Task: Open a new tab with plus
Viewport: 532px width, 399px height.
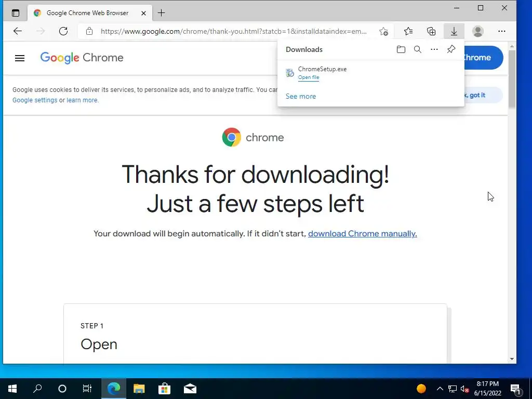Action: [x=162, y=13]
